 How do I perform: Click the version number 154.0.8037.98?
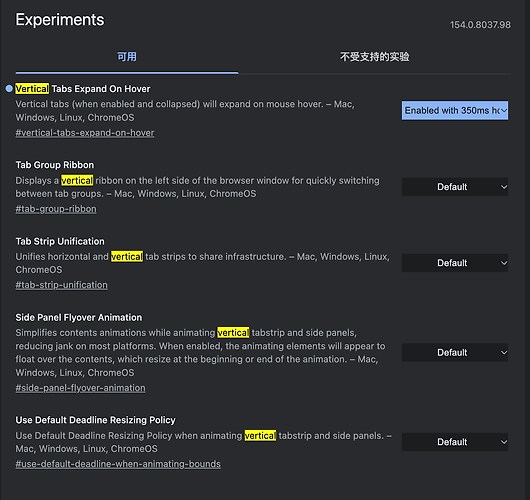480,25
